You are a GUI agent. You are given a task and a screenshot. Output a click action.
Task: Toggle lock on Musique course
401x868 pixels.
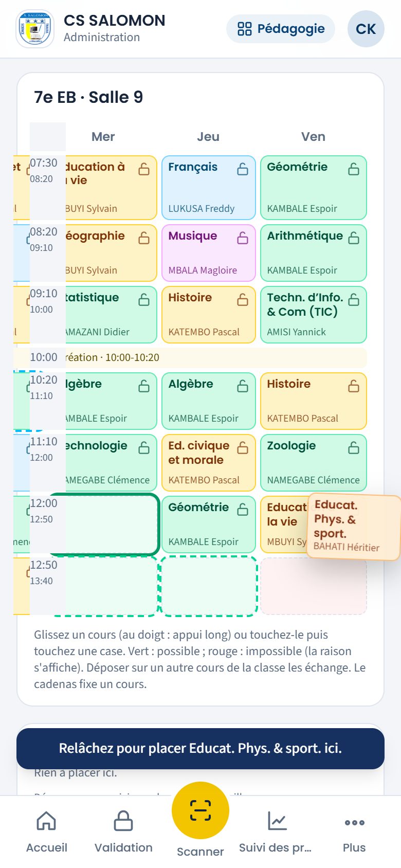pos(243,238)
